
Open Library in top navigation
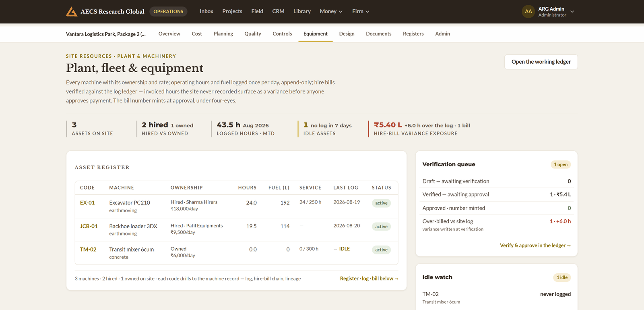(x=302, y=11)
